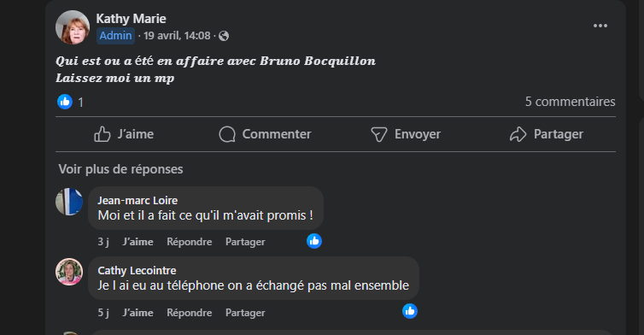Like the post with J'aime button

click(124, 134)
